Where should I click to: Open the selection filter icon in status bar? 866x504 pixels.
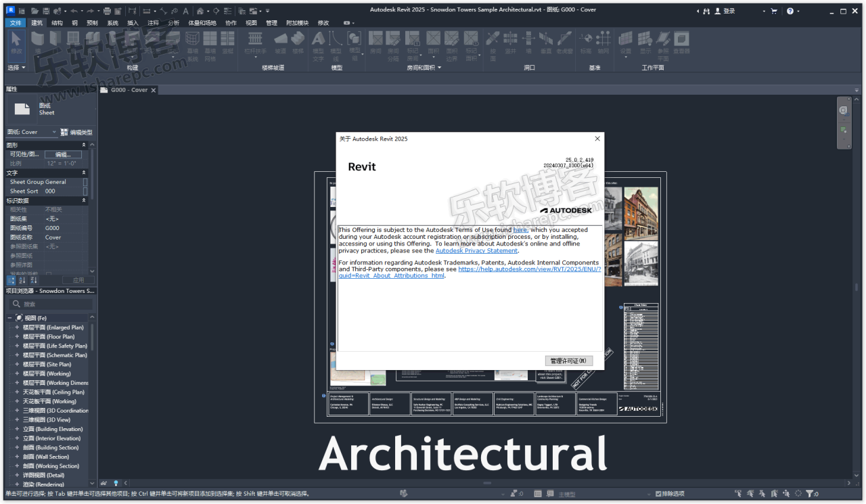click(809, 495)
